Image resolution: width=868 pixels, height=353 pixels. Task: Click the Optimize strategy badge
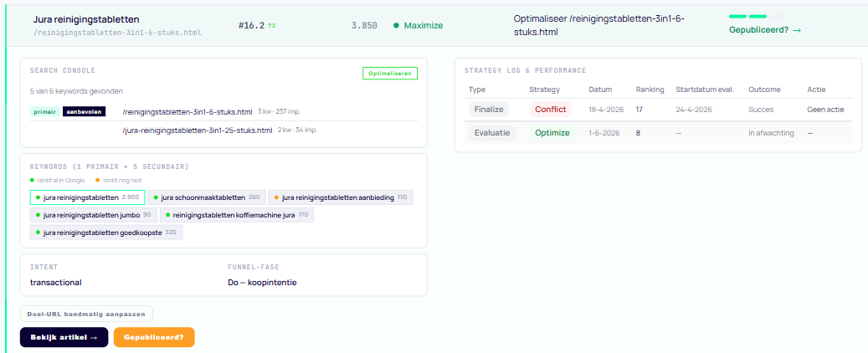(x=552, y=133)
